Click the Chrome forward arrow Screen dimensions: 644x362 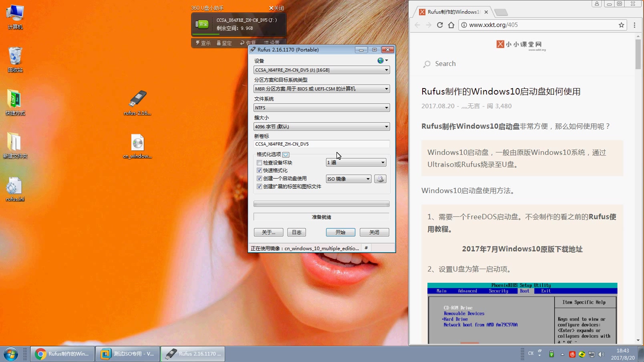[429, 25]
